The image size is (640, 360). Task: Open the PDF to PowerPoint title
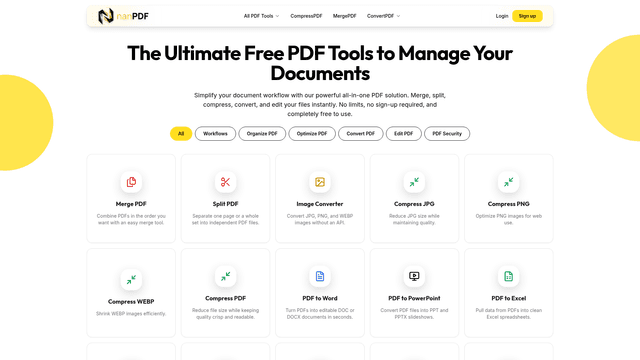pos(414,298)
